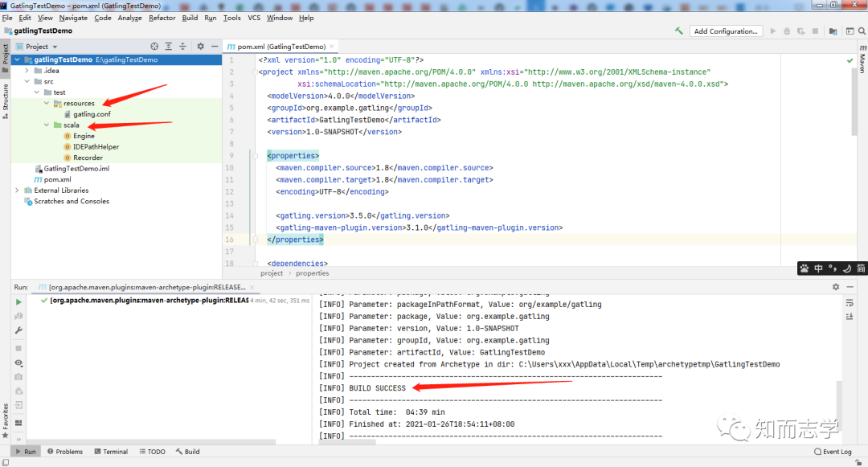
Task: Toggle the Maven side tool window button
Action: pos(862,59)
